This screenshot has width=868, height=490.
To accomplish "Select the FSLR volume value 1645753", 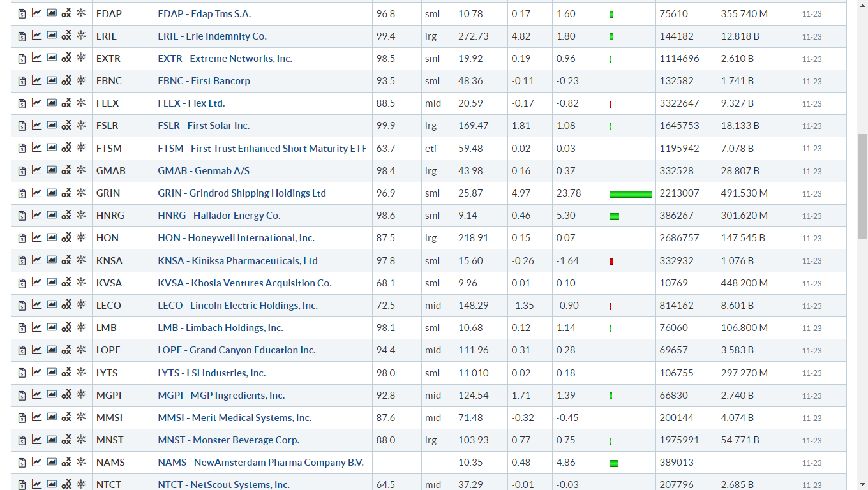I will click(x=680, y=126).
